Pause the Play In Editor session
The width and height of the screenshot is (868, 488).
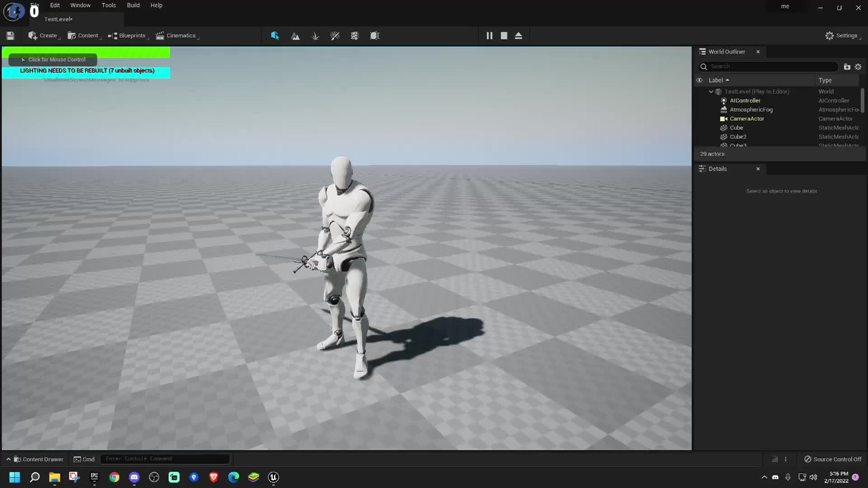[490, 36]
